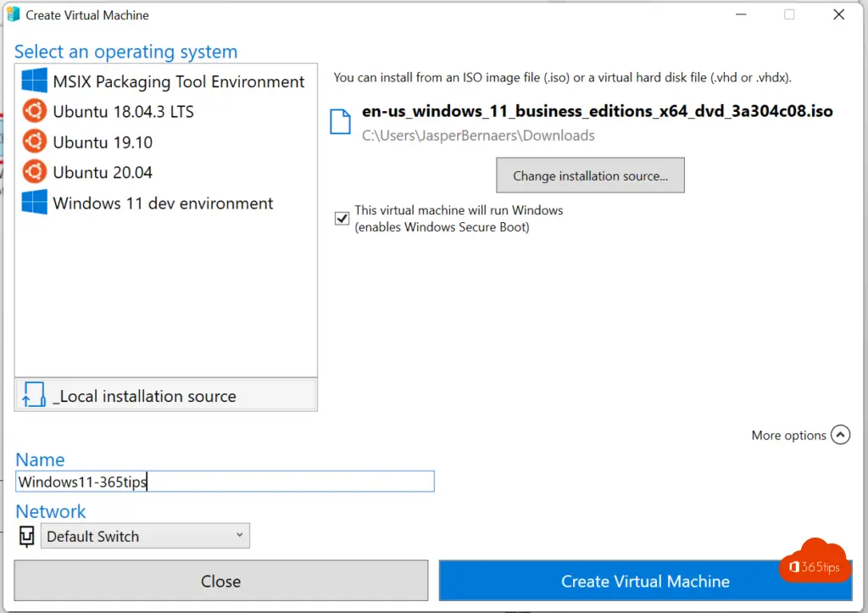Select MSIX Packaging Tool Environment text
This screenshot has width=868, height=613.
[x=179, y=81]
